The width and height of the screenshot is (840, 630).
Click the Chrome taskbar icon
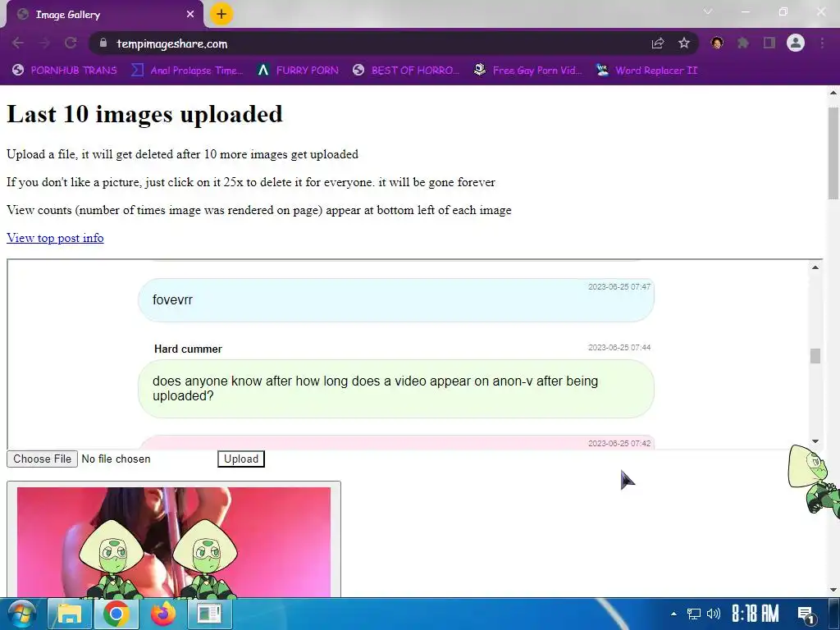coord(116,614)
